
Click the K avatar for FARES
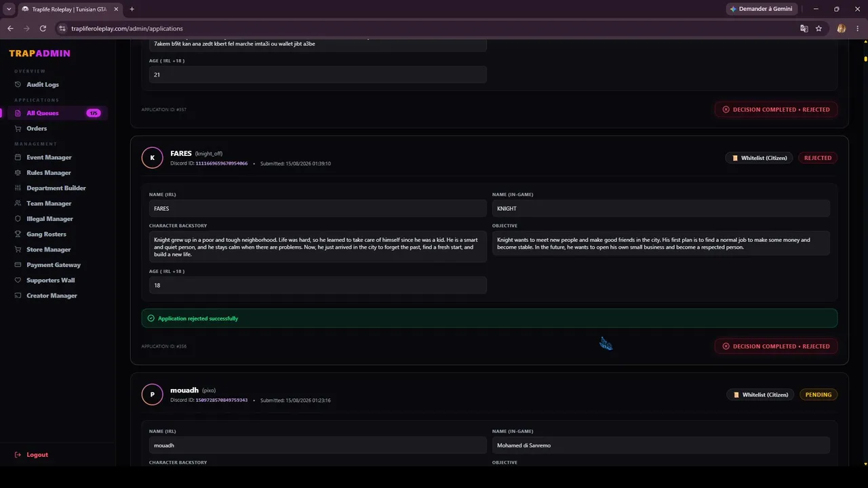tap(152, 158)
